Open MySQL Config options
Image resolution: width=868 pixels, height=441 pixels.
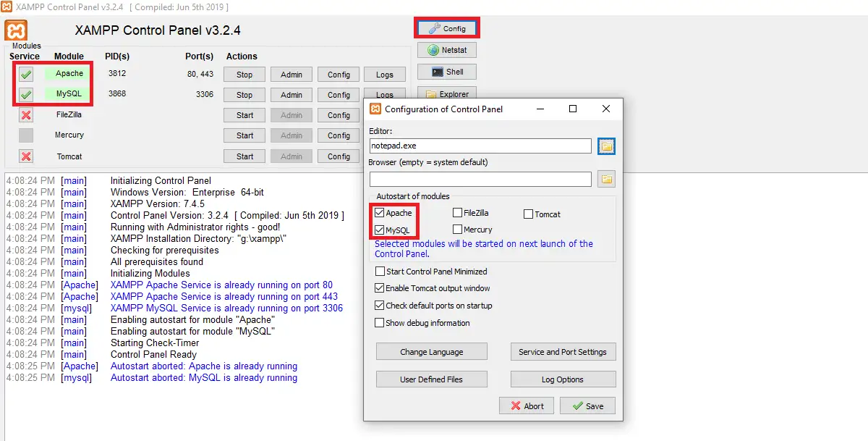[x=339, y=95]
